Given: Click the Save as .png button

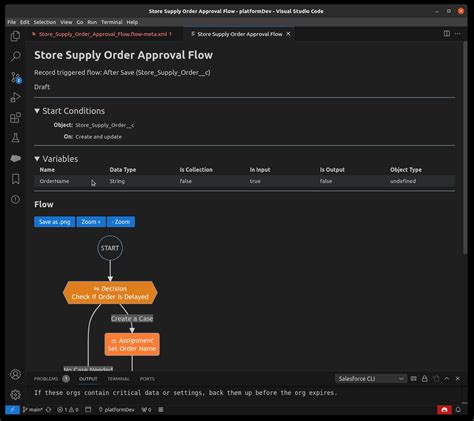Looking at the screenshot, I should pyautogui.click(x=55, y=222).
